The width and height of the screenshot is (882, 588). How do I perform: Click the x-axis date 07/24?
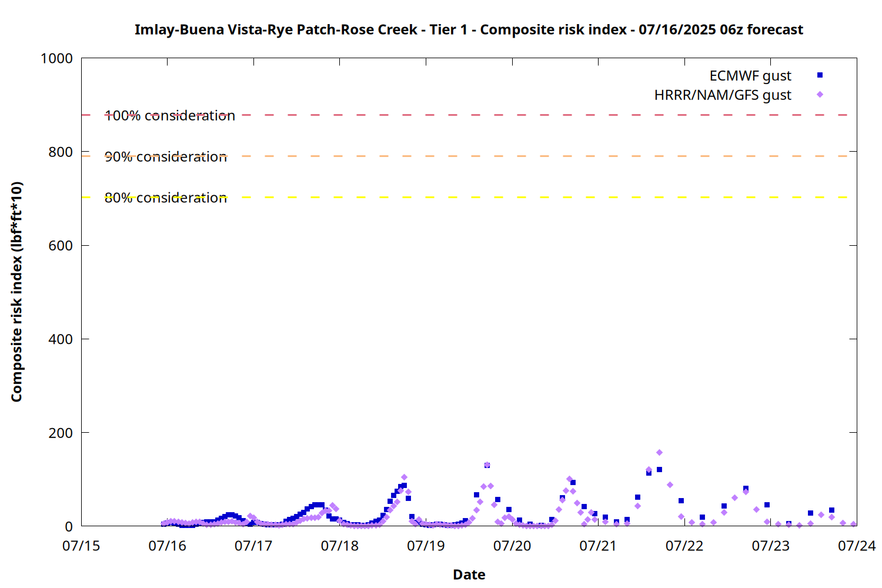(857, 546)
